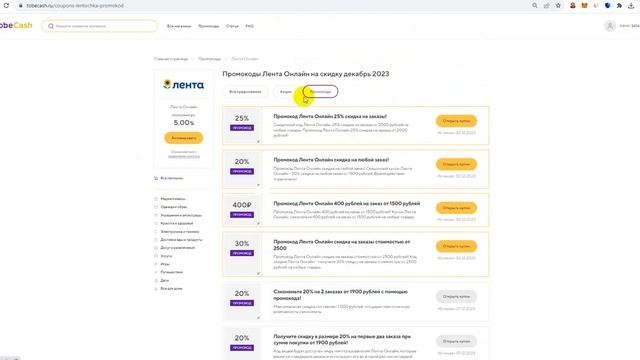Image resolution: width=640 pixels, height=360 pixels.
Task: Open the 'Украшения и аксессуары' category
Action: click(x=181, y=215)
